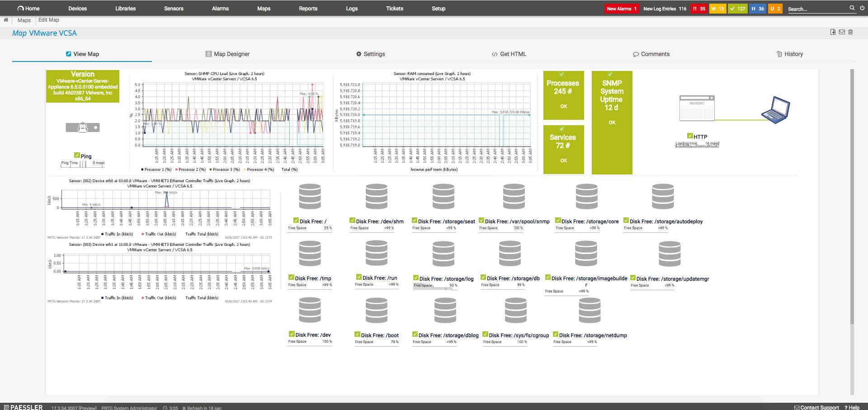Click the laptop icon
This screenshot has height=410, width=868.
tap(776, 110)
